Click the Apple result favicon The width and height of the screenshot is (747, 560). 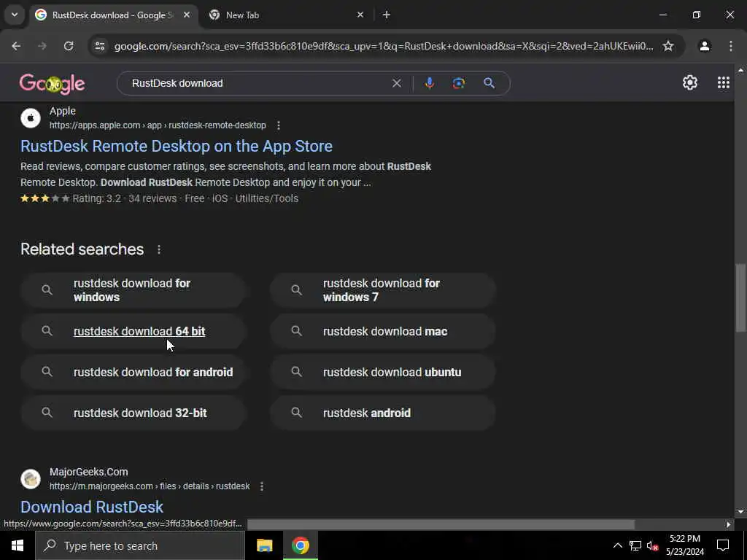[x=31, y=117]
